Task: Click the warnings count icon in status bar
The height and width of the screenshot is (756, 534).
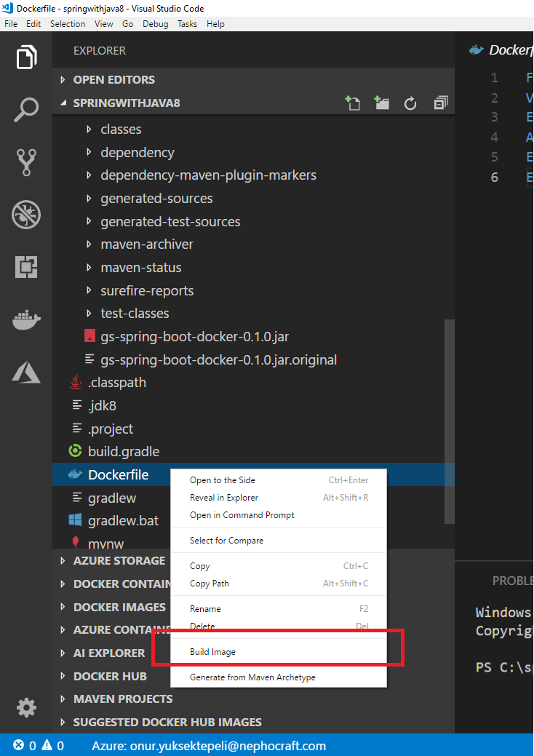Action: 47,745
